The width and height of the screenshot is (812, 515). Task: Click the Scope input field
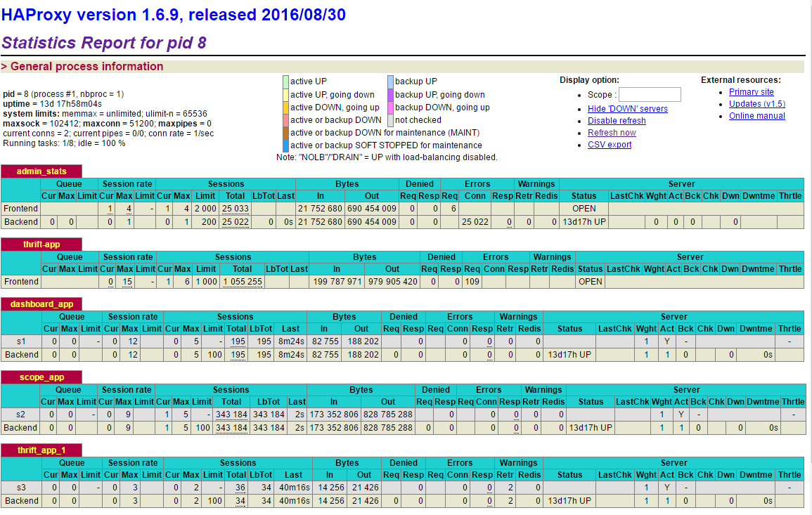pyautogui.click(x=649, y=94)
